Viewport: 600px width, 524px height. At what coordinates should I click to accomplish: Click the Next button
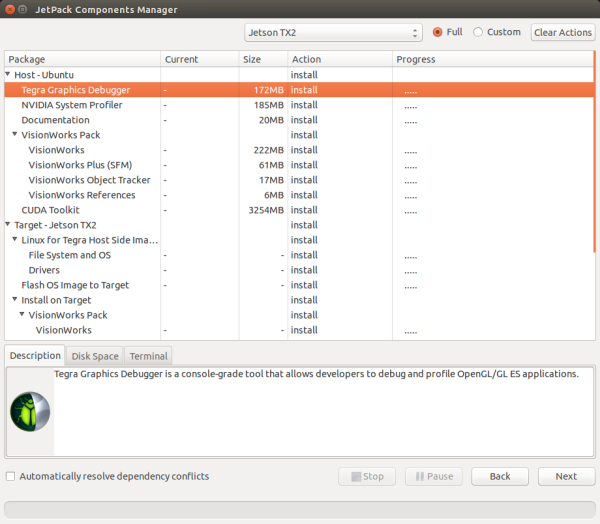click(566, 476)
